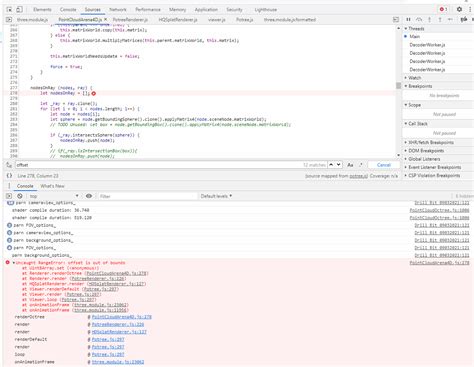The image size is (474, 367).
Task: Clear the console
Action: (20, 196)
